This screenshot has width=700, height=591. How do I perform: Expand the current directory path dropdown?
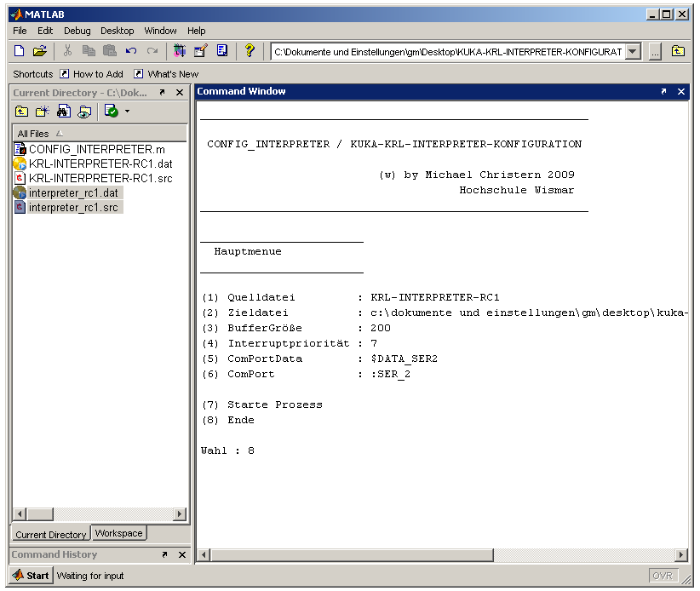pos(633,51)
